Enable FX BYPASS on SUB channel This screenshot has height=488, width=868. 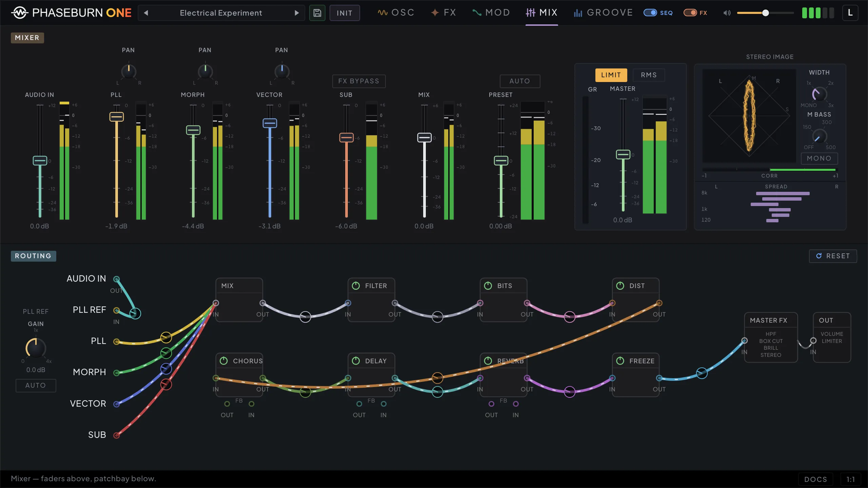359,81
